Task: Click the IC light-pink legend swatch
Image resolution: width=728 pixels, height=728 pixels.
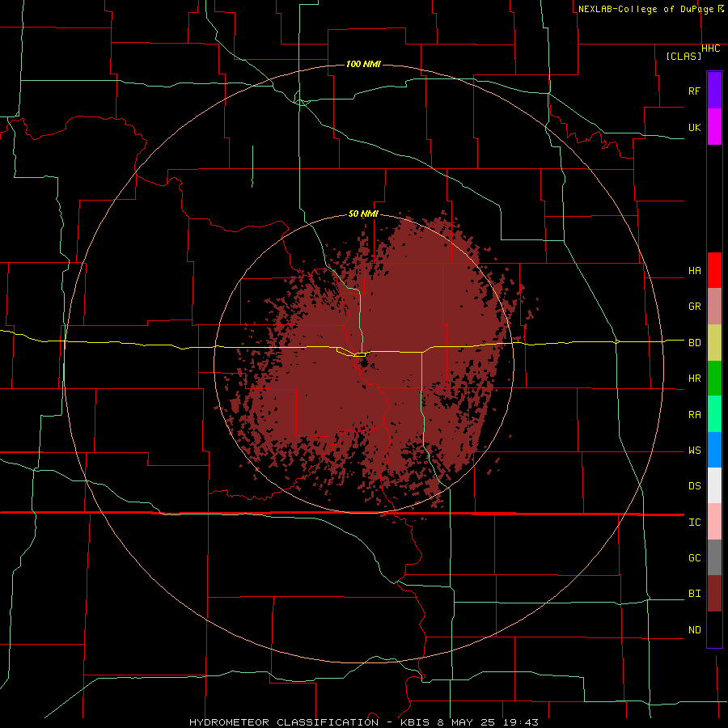Action: 714,522
